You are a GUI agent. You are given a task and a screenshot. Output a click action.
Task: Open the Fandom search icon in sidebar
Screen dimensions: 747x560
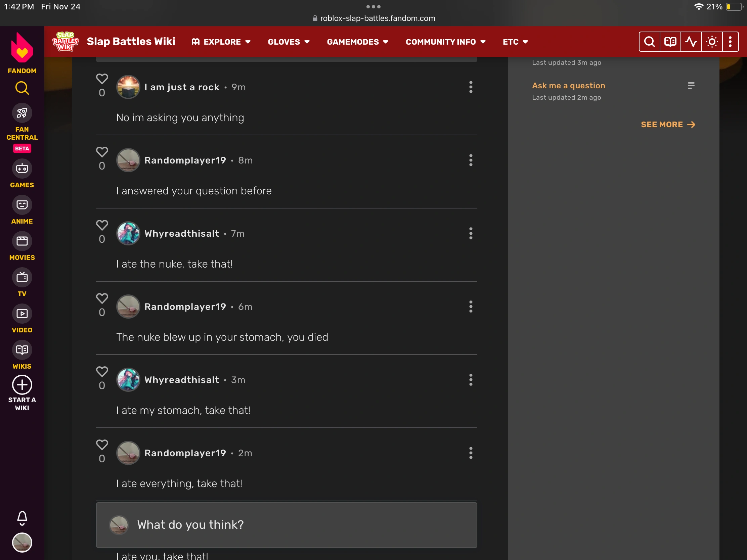pyautogui.click(x=22, y=88)
